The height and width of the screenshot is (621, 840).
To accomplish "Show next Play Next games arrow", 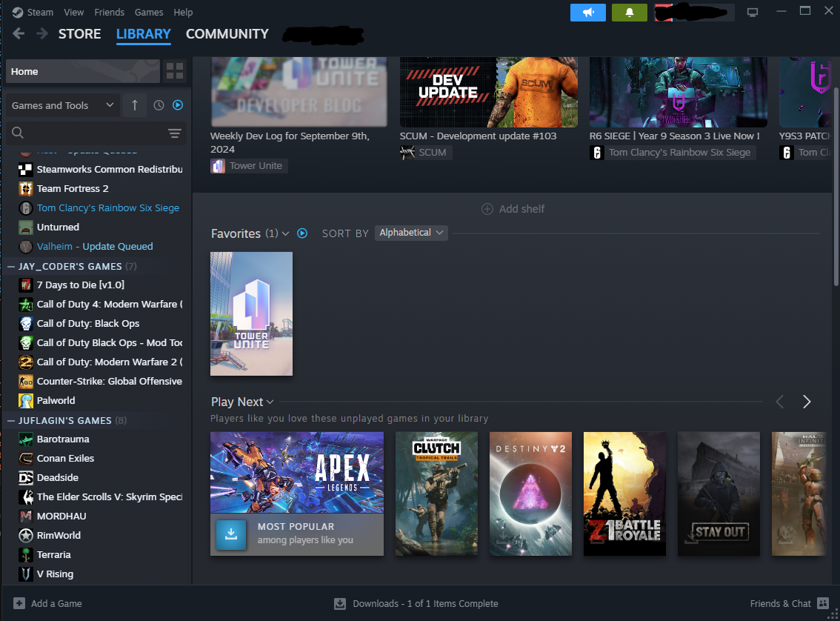I will click(806, 402).
